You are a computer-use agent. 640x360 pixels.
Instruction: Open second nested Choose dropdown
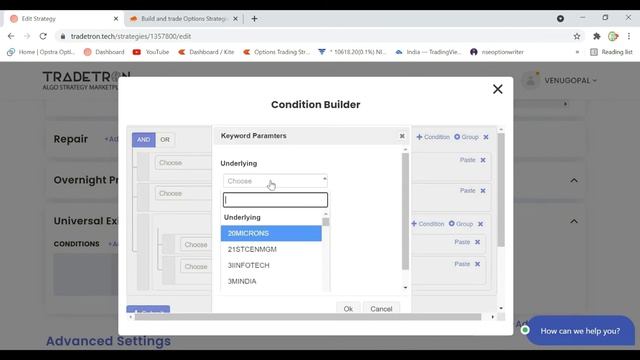click(x=196, y=267)
